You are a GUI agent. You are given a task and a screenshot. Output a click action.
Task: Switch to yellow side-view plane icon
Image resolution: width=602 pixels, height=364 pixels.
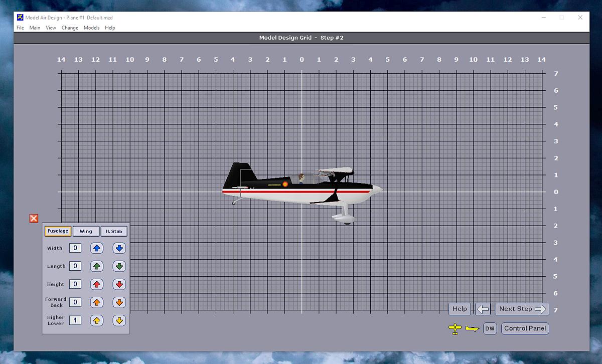[x=472, y=329]
